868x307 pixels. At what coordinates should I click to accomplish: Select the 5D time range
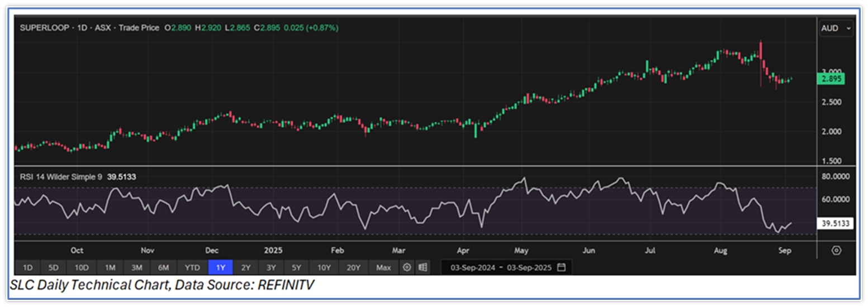(x=54, y=267)
